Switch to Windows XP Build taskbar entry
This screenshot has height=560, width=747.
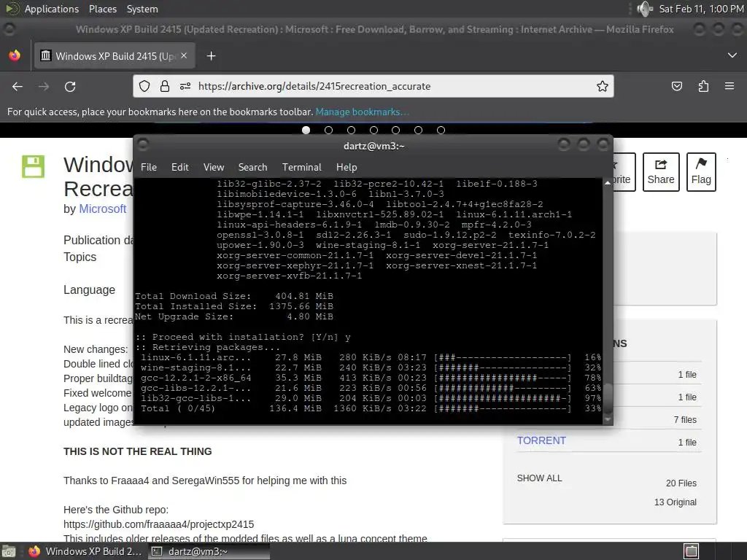[x=85, y=551]
